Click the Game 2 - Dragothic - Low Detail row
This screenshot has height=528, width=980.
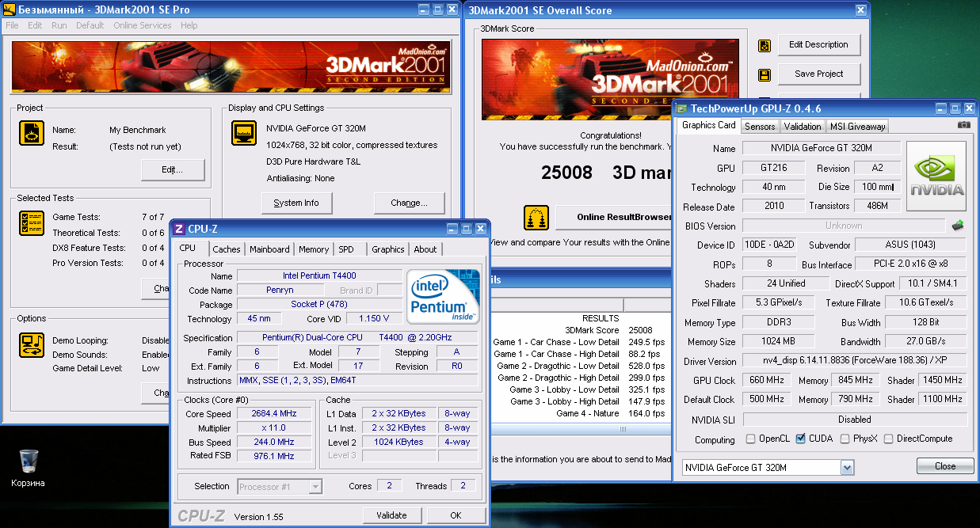coord(581,366)
